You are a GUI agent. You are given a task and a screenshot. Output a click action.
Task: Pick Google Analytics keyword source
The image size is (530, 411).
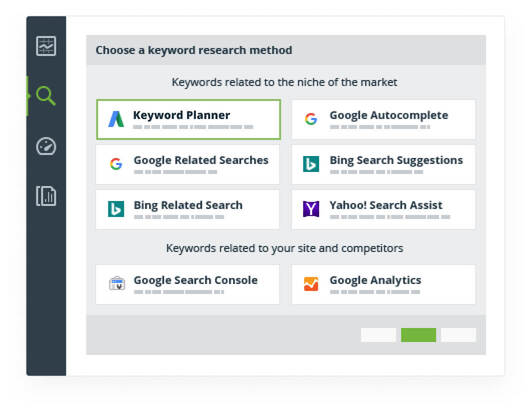click(x=384, y=285)
